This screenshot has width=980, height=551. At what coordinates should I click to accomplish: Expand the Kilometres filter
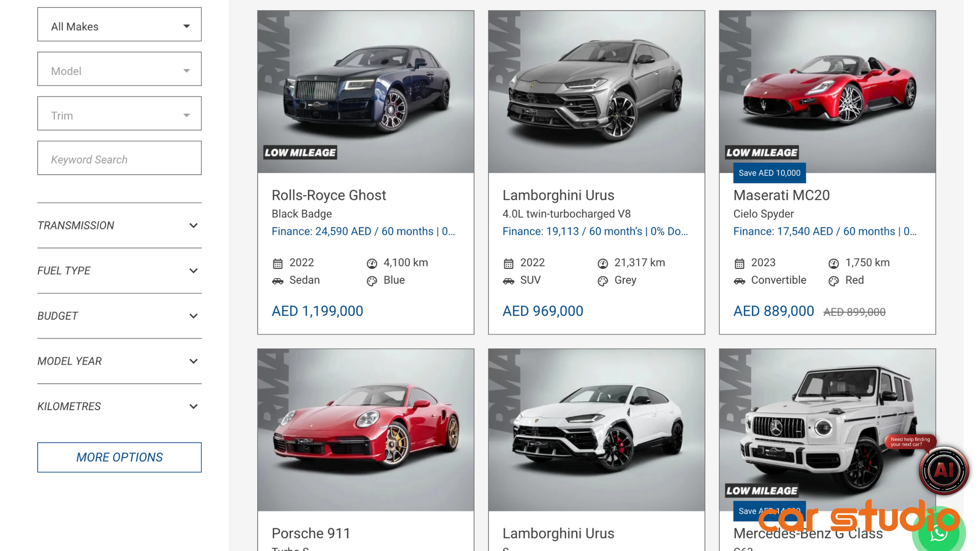tap(119, 406)
